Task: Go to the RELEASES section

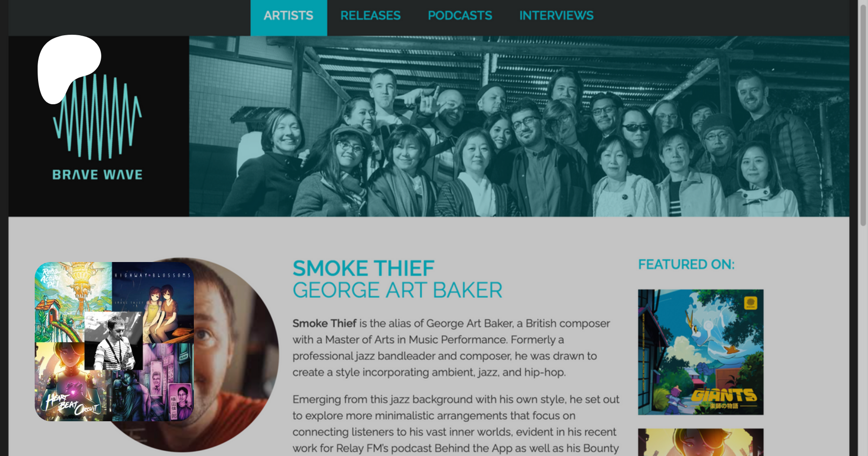Action: [x=370, y=16]
